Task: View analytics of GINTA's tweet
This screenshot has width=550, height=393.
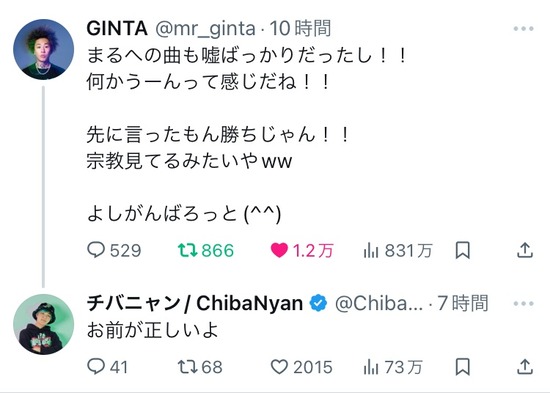Action: click(x=398, y=251)
